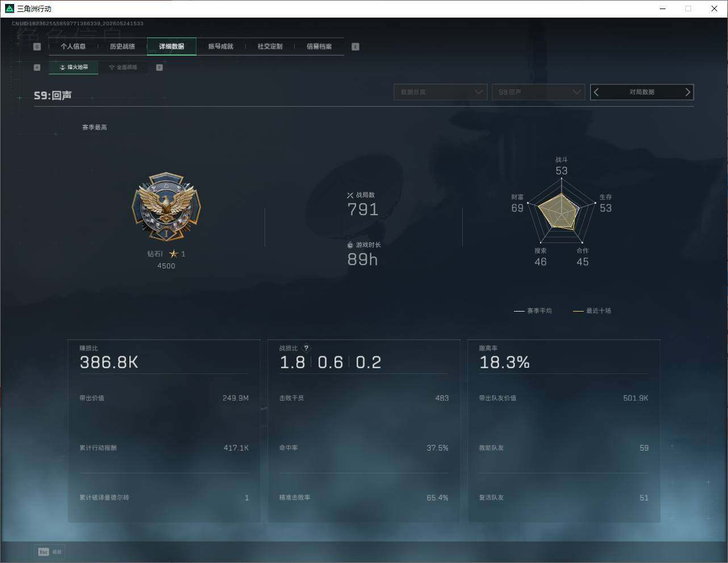Click the 累计行动报酬 row showing 417.1K
Screen dimensions: 728x563
pos(164,448)
